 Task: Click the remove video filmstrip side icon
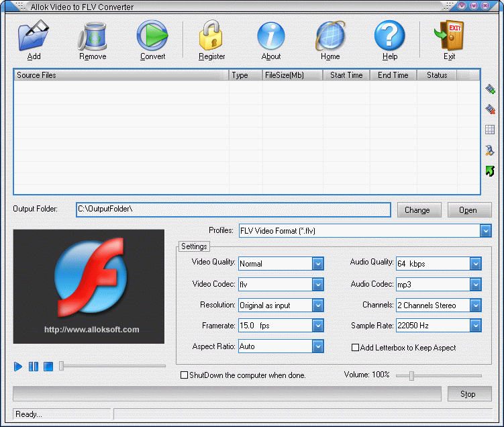pos(490,109)
